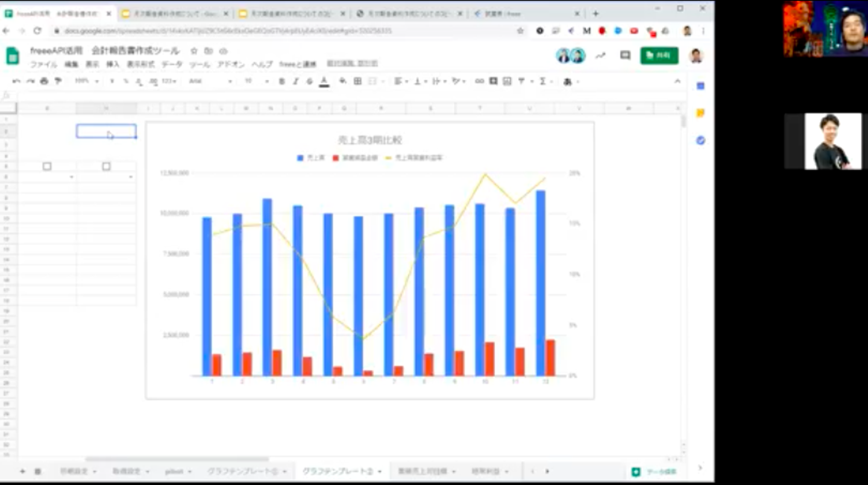Open the cell borders tool
Screen dimensions: 868x485
point(357,81)
